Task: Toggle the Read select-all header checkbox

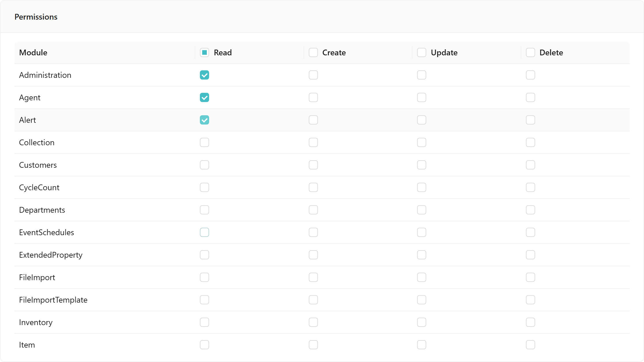Action: 204,52
